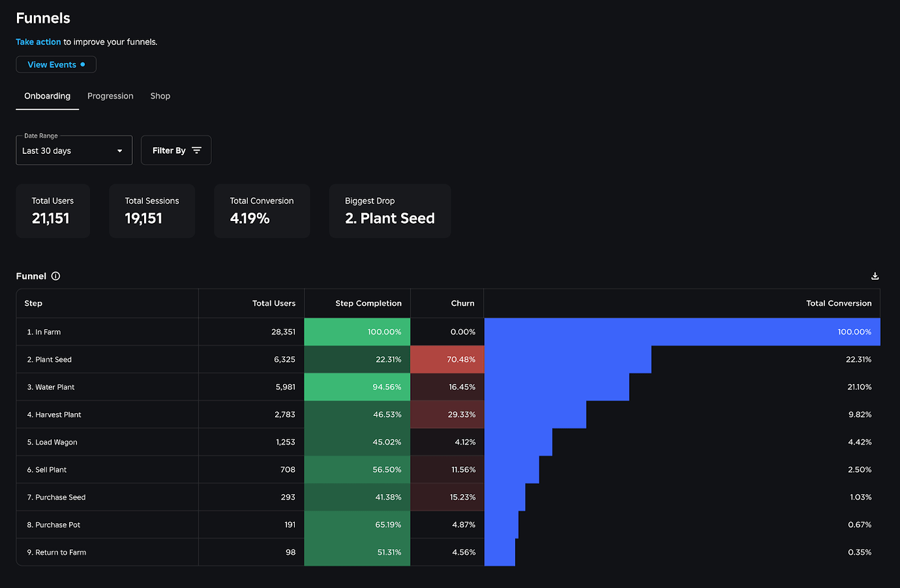Click the red 70.48% churn cell
The height and width of the screenshot is (588, 900).
coord(447,359)
